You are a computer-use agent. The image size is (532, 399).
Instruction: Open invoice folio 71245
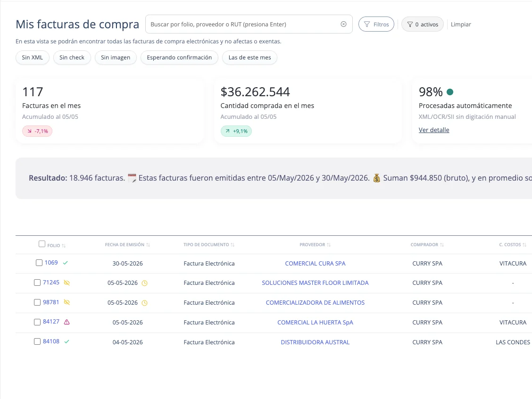tap(51, 283)
